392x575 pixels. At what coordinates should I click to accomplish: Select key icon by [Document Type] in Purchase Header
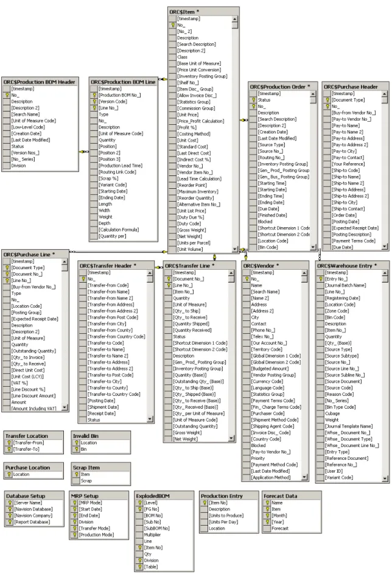pos(327,100)
